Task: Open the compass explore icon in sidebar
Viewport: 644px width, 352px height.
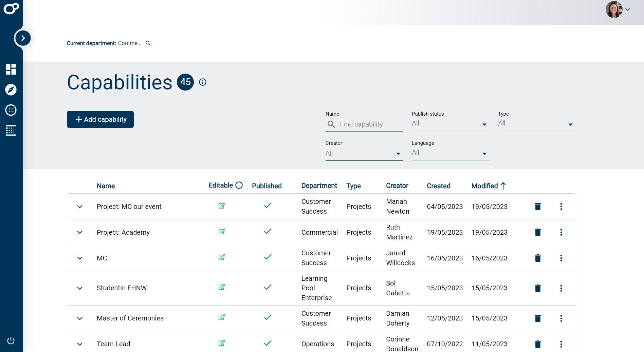Action: (11, 90)
